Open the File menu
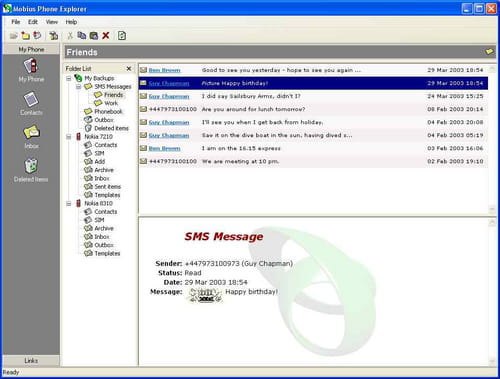This screenshot has height=379, width=500. point(16,22)
